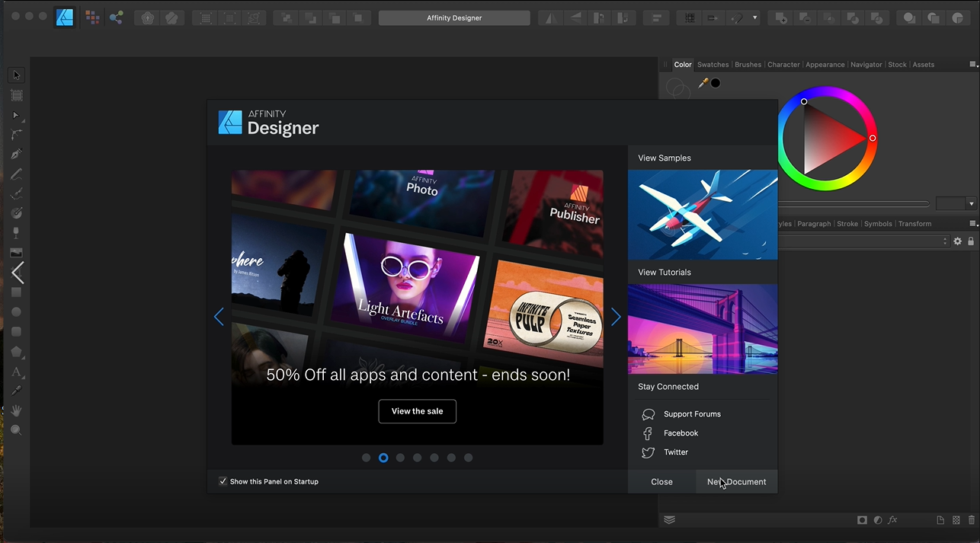Open the Character tab
980x543 pixels.
(x=783, y=65)
